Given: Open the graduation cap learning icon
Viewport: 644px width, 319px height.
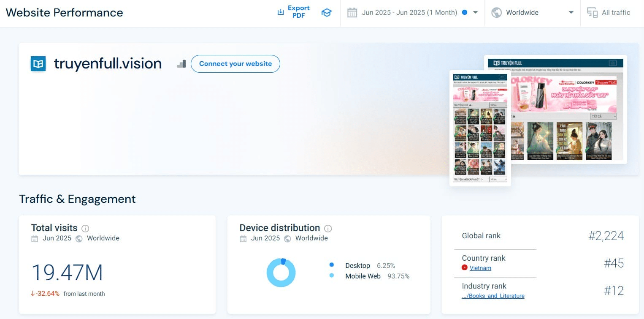Looking at the screenshot, I should click(326, 13).
